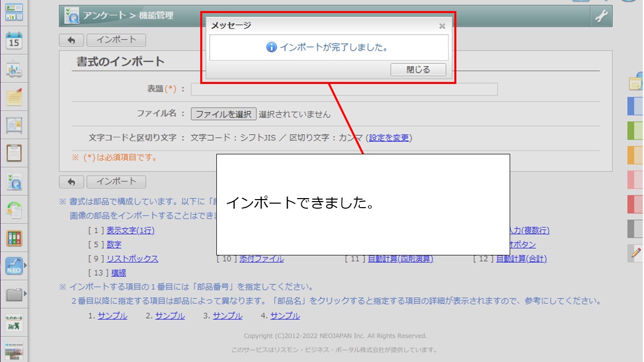Image resolution: width=644 pixels, height=362 pixels.
Task: Click the top back arrow button
Action: click(x=71, y=40)
